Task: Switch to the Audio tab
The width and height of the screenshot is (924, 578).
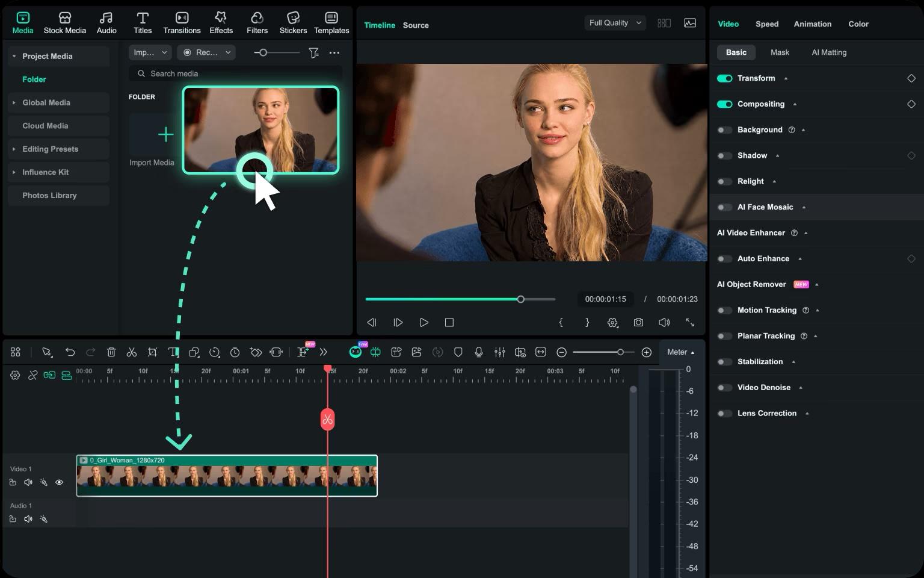Action: click(x=106, y=23)
